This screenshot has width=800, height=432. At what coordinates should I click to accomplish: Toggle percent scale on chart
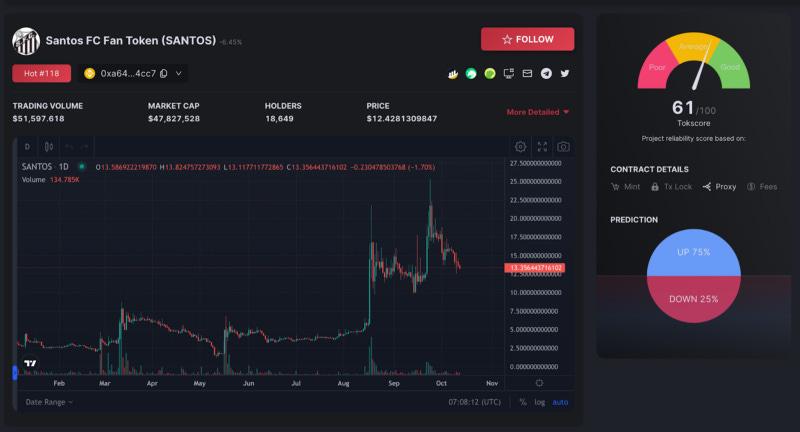pos(523,402)
